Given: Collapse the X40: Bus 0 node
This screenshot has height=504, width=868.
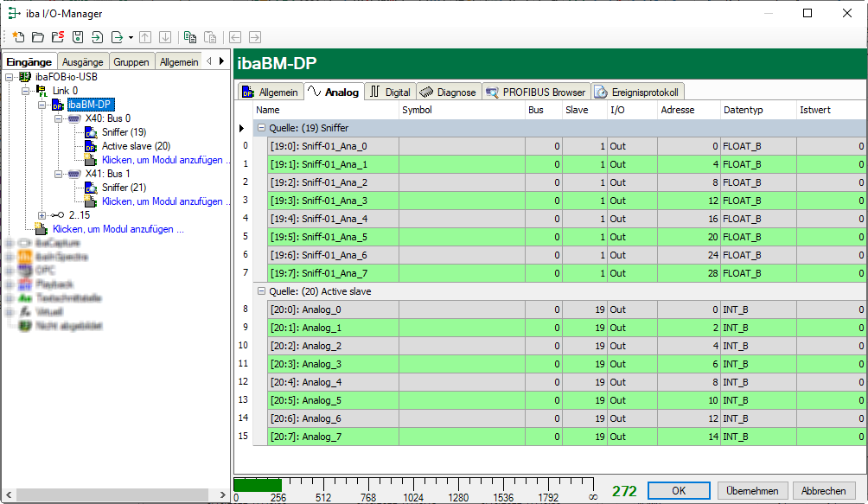Looking at the screenshot, I should (58, 118).
